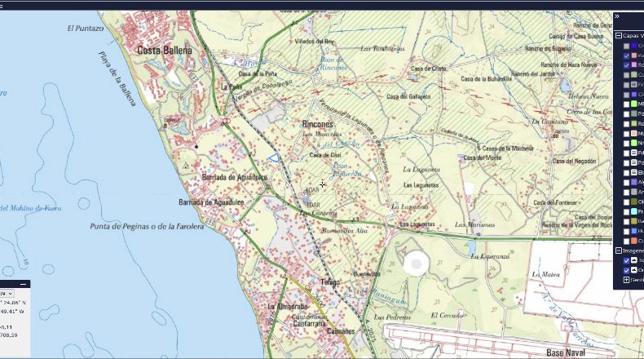Click the El layer list icon

click(634, 172)
